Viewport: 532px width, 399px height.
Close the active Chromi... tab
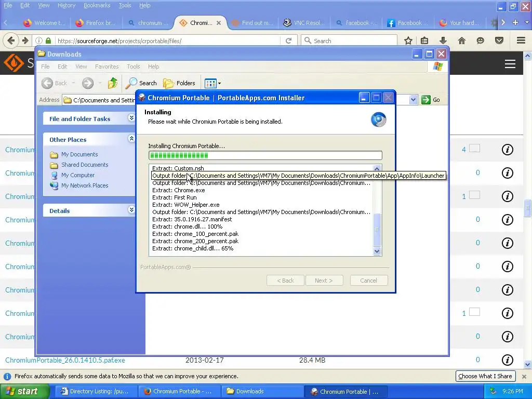click(x=219, y=23)
